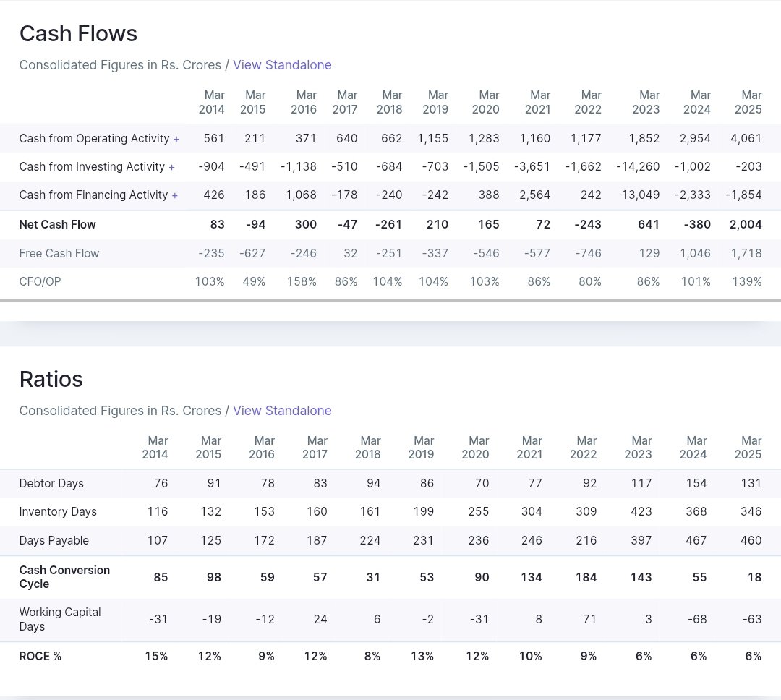Click ROCE value 15%

pos(156,656)
